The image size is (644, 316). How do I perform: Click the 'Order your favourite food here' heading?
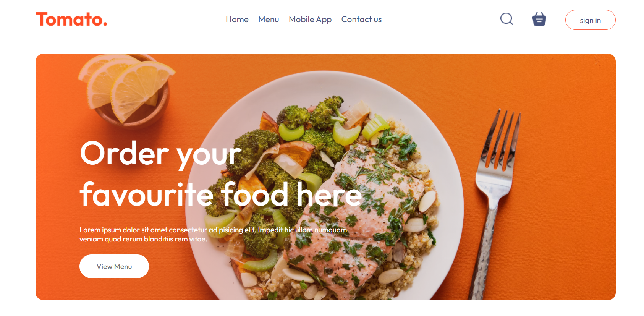(220, 174)
